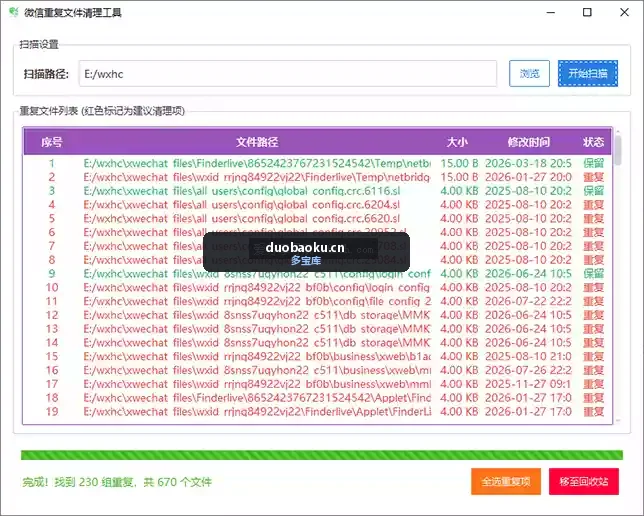Click row number 7 in the list
The height and width of the screenshot is (516, 644).
[x=52, y=246]
